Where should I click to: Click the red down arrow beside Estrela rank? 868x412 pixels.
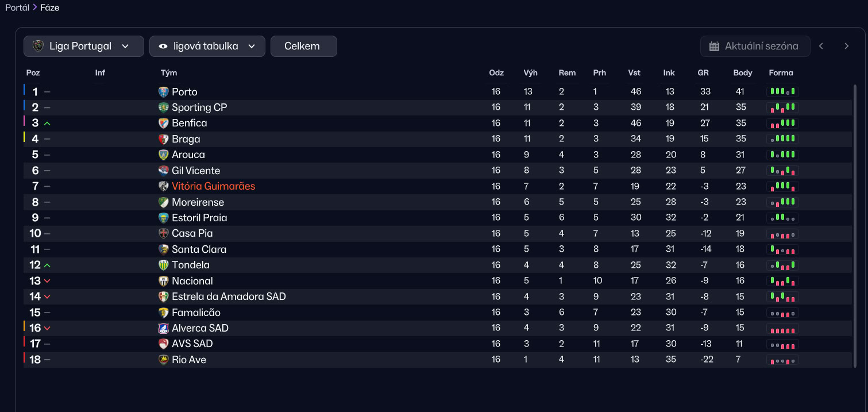coord(47,297)
